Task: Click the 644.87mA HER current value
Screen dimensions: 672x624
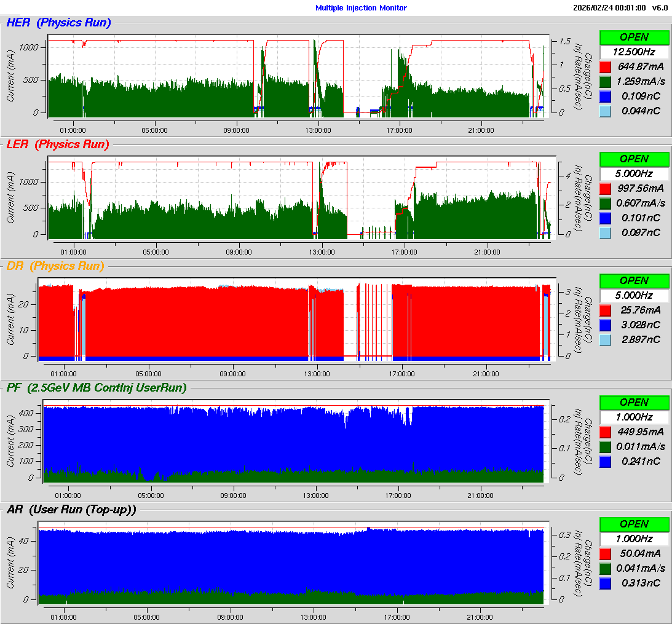Action: coord(640,67)
